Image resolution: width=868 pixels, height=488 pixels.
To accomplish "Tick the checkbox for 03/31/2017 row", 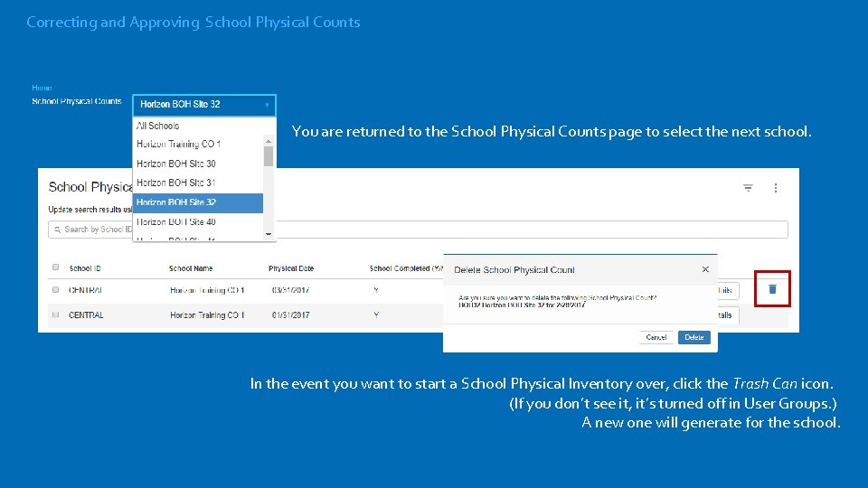I will point(55,289).
